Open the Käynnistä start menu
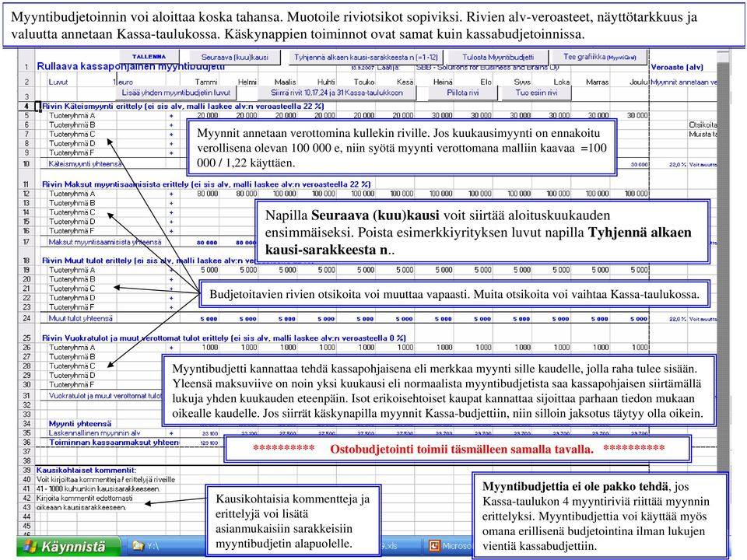 (x=68, y=546)
